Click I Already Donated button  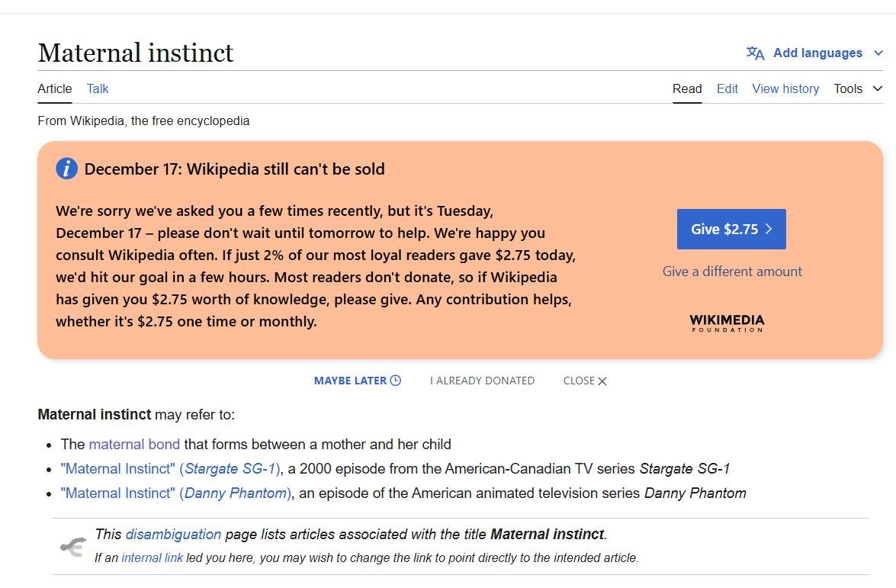(x=482, y=381)
